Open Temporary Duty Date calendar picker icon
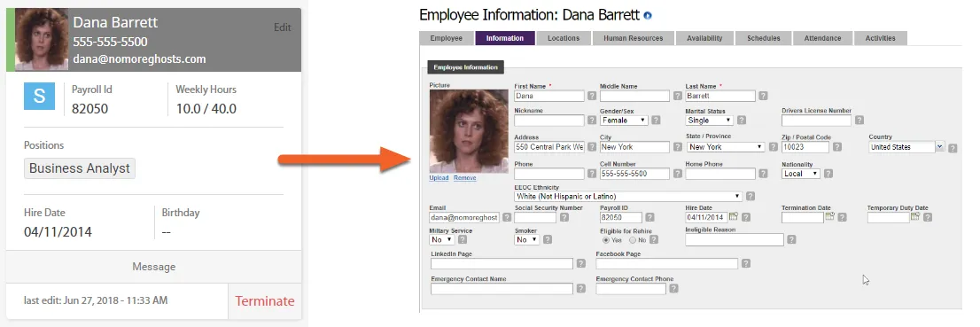This screenshot has height=327, width=980. click(915, 217)
